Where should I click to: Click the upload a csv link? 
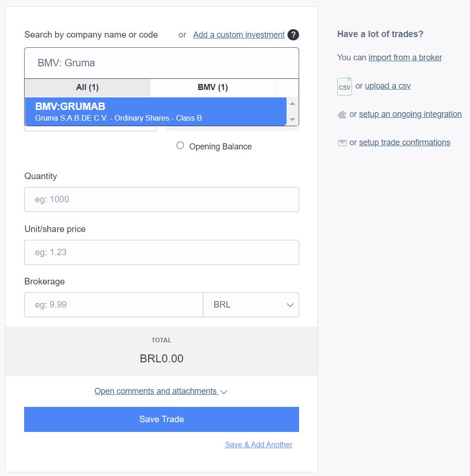click(387, 86)
